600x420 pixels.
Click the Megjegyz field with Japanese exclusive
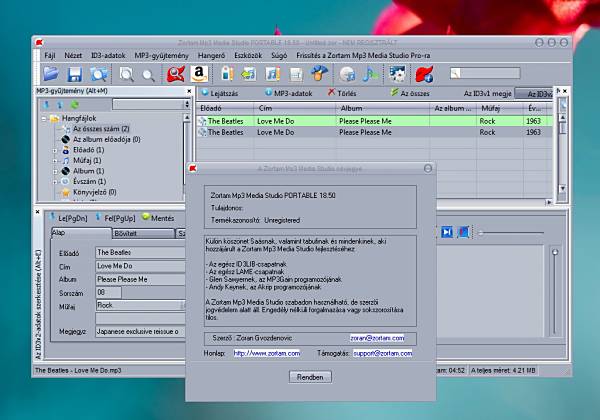[x=140, y=332]
